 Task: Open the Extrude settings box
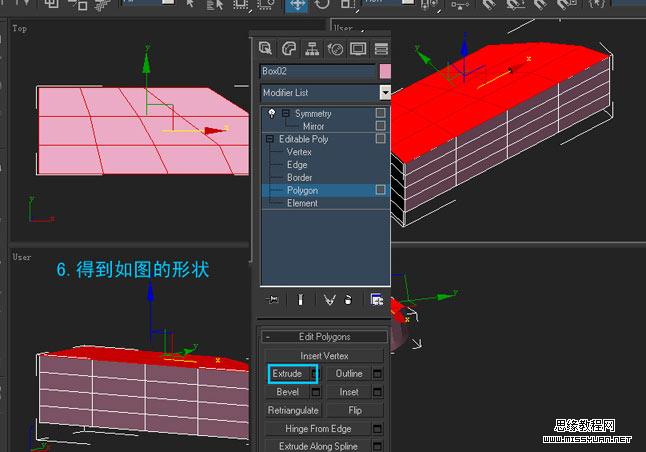(316, 374)
